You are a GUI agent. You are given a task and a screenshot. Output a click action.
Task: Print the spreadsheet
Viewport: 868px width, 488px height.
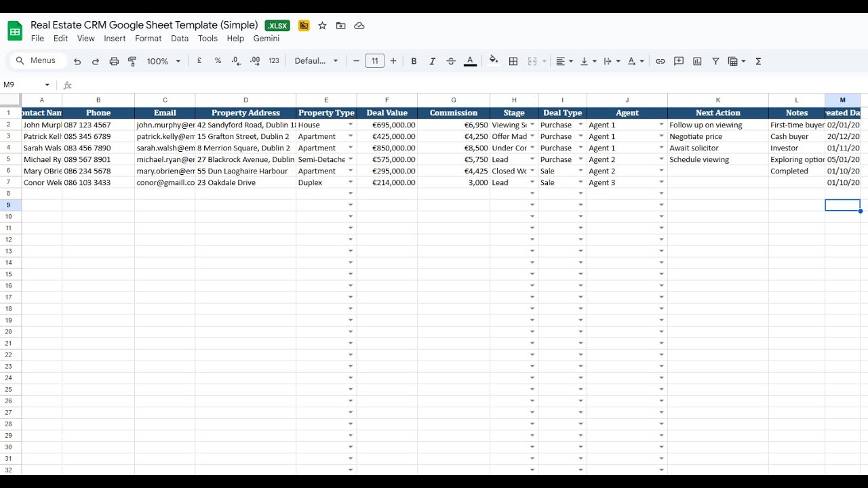[114, 61]
